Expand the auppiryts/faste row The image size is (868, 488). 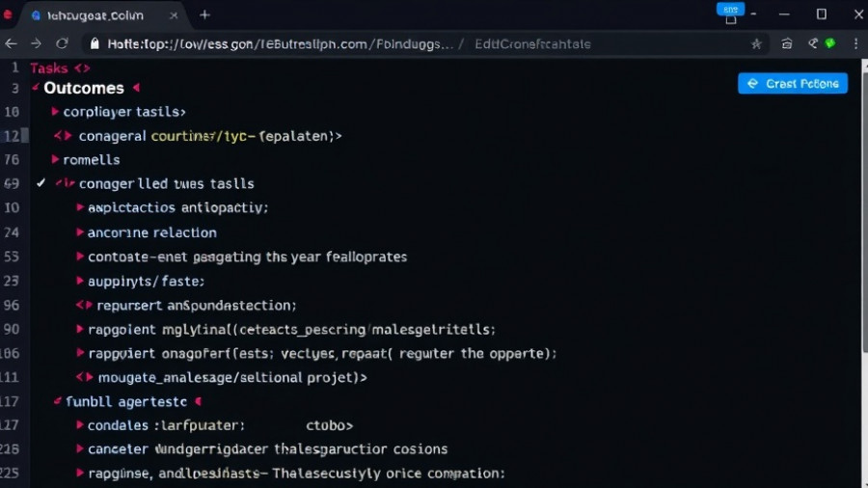[x=80, y=281]
